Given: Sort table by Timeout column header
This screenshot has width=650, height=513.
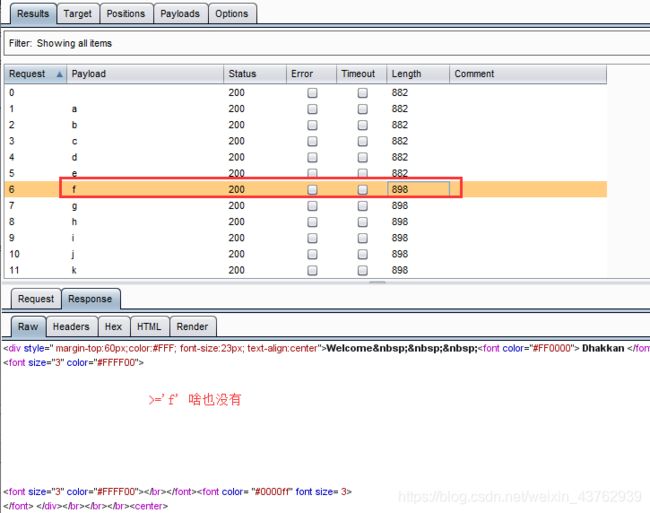Looking at the screenshot, I should point(361,74).
